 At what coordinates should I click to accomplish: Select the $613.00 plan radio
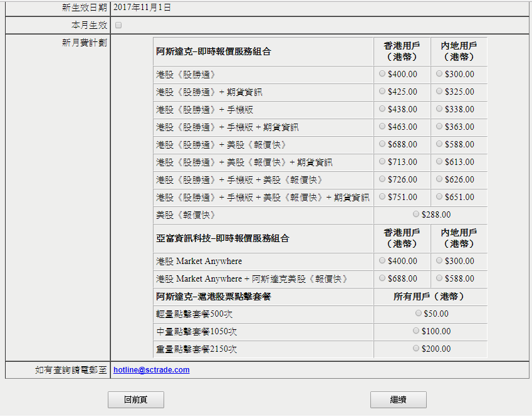[x=439, y=162]
